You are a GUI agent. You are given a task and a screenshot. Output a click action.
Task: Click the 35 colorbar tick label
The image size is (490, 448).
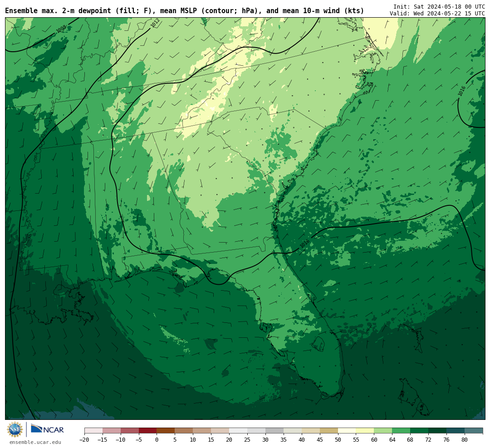(x=284, y=440)
